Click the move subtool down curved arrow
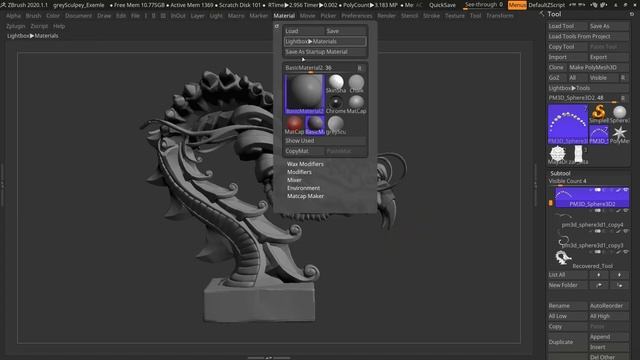The image size is (640, 360). 619,285
